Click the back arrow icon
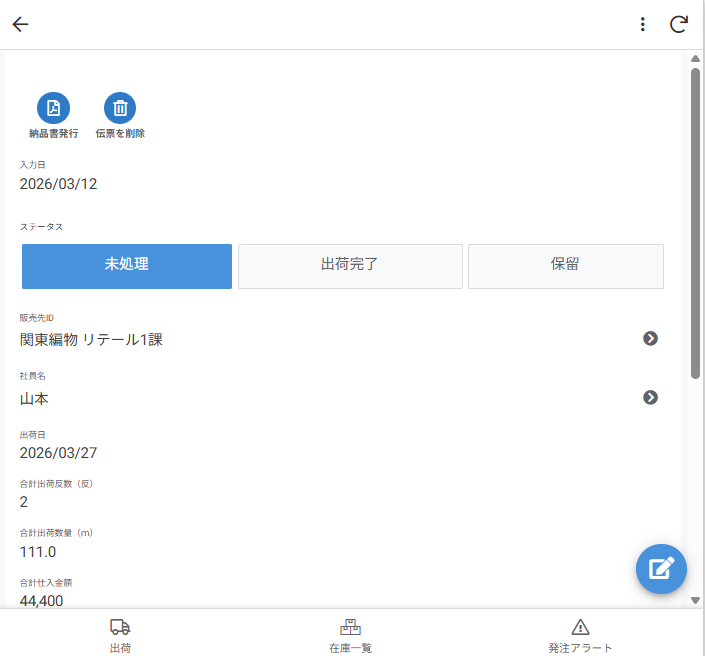Viewport: 705px width, 656px height. click(20, 25)
